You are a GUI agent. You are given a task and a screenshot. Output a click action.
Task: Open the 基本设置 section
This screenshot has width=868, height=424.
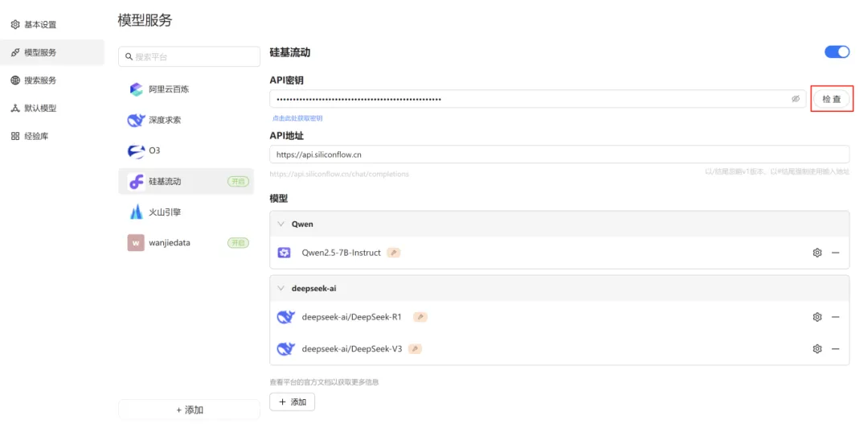(x=52, y=25)
